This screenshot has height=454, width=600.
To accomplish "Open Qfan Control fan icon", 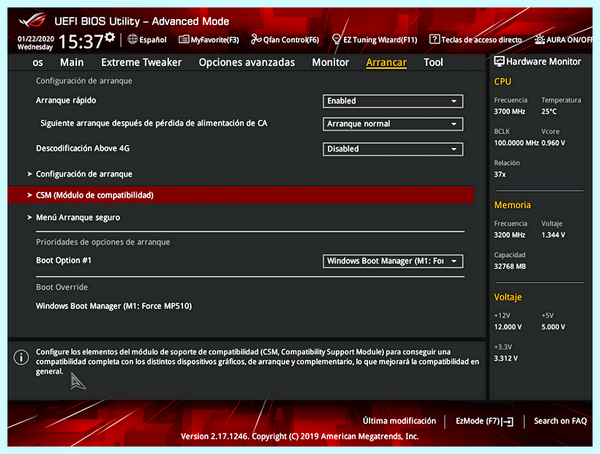I will pos(256,39).
